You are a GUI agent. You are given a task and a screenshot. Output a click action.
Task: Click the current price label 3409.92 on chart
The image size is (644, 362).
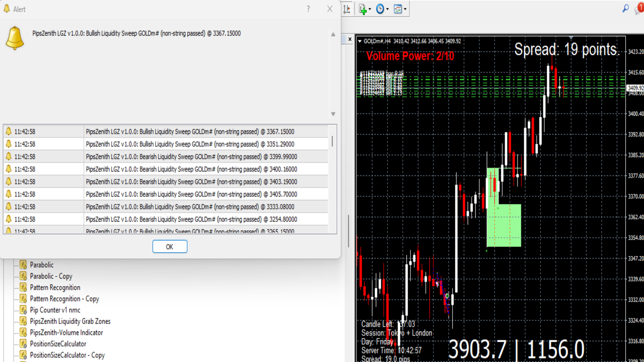tap(635, 88)
